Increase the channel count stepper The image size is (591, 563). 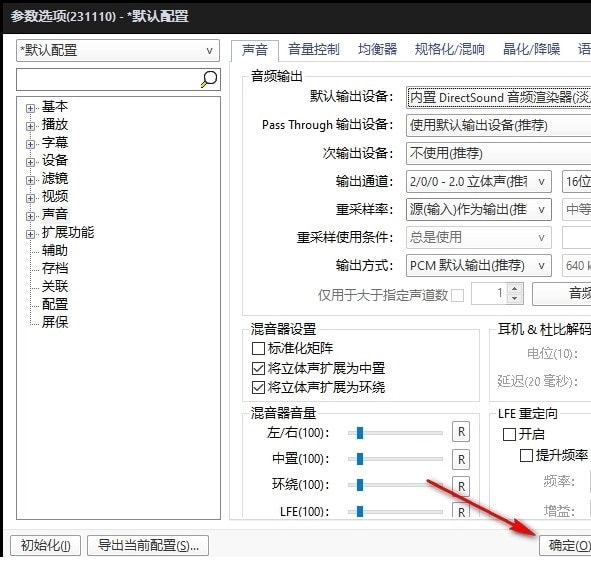(x=514, y=289)
